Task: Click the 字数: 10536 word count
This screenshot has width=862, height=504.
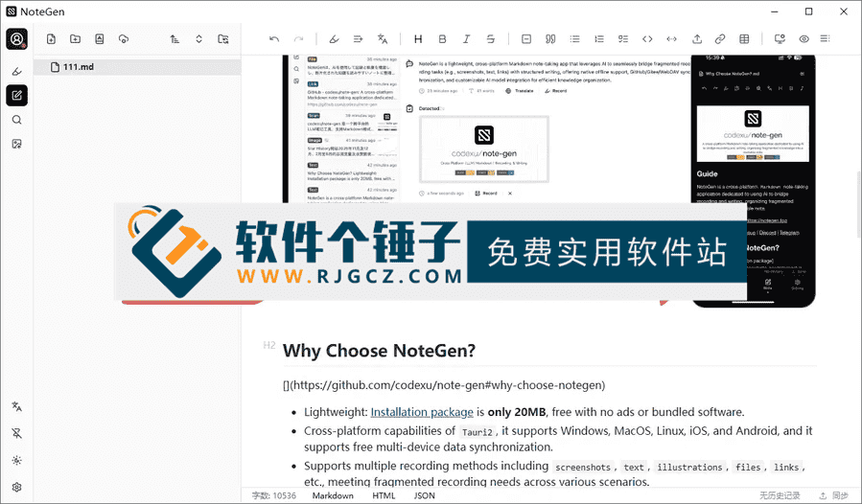Action: pos(274,495)
